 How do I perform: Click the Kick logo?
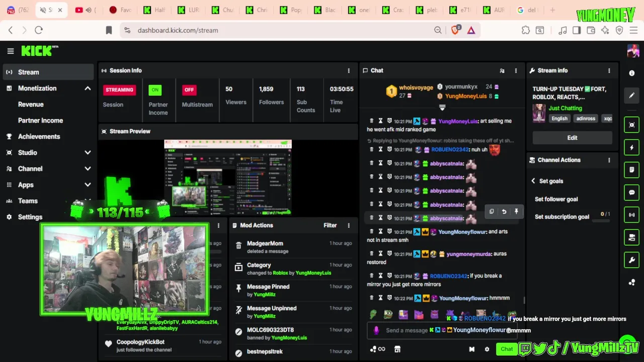coord(39,51)
